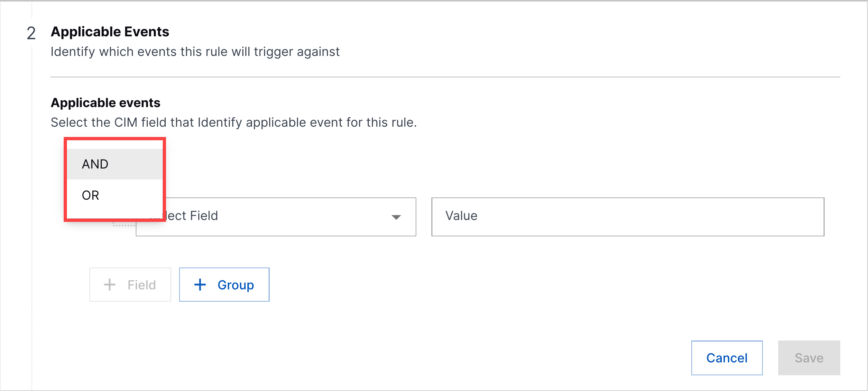The width and height of the screenshot is (868, 391).
Task: Click the plus icon in the Field button
Action: pos(109,285)
